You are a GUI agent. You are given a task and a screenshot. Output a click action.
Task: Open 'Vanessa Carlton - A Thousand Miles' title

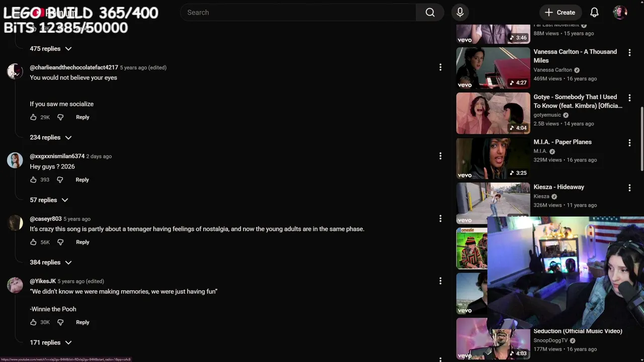point(575,56)
